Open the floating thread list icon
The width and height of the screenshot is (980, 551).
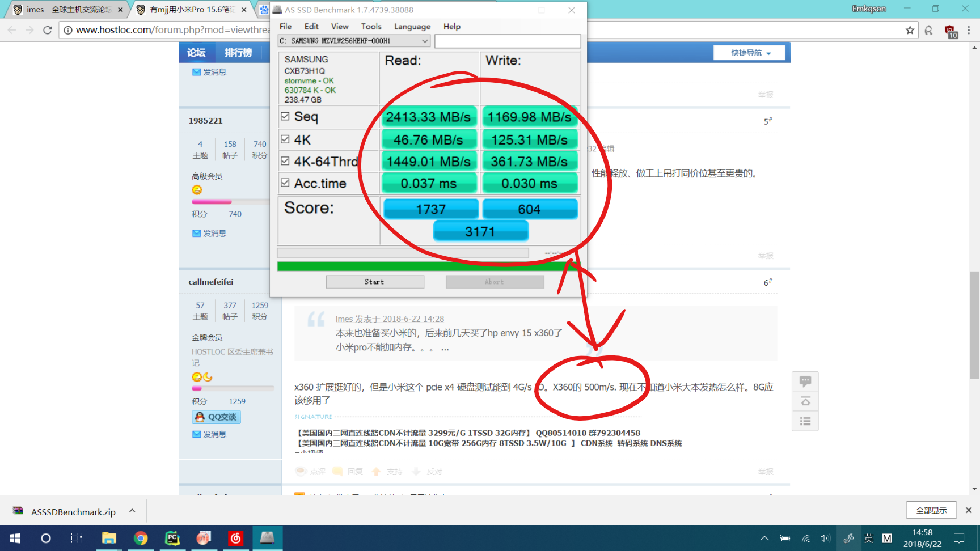pos(805,421)
